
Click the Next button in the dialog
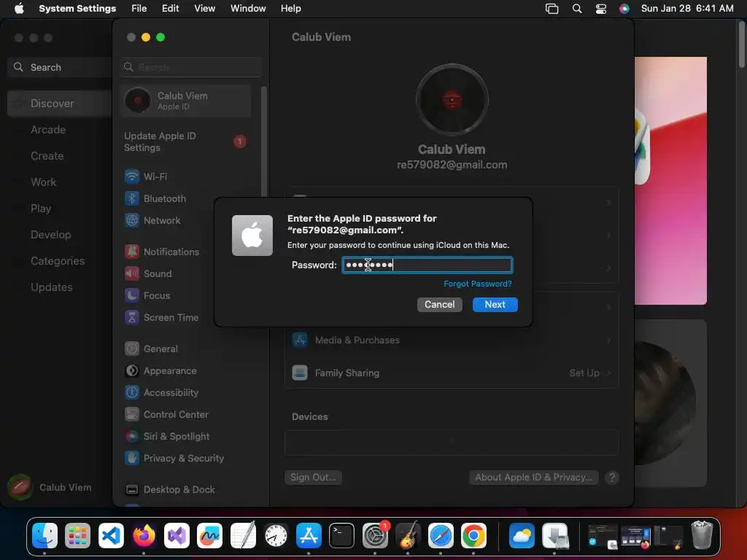click(x=495, y=305)
